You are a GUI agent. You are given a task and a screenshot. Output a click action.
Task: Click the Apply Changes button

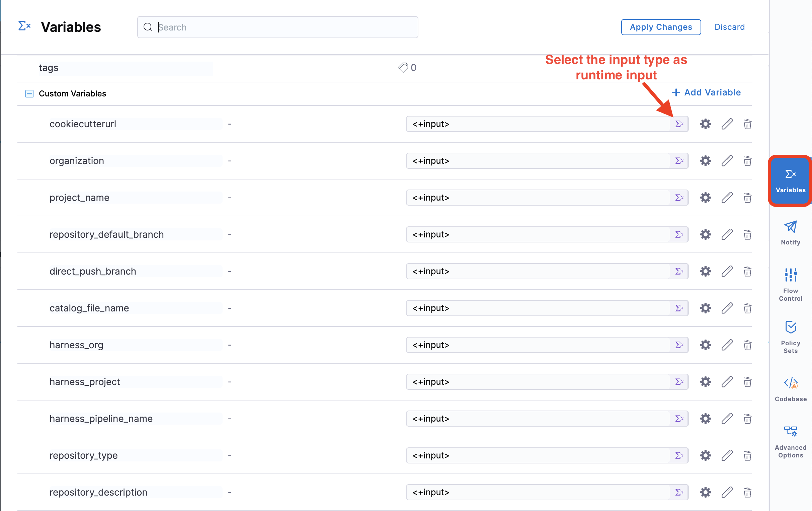point(661,27)
